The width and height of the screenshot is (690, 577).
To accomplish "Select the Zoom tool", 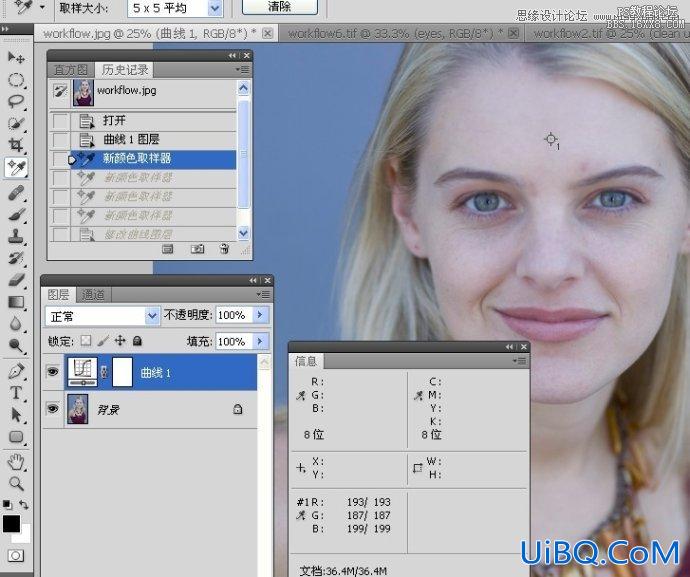I will click(x=16, y=483).
